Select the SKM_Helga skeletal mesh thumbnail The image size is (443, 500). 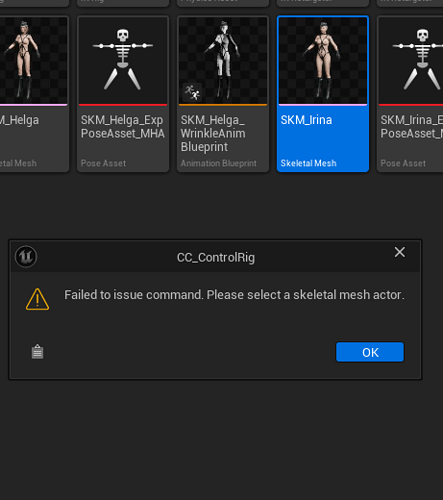coord(33,61)
